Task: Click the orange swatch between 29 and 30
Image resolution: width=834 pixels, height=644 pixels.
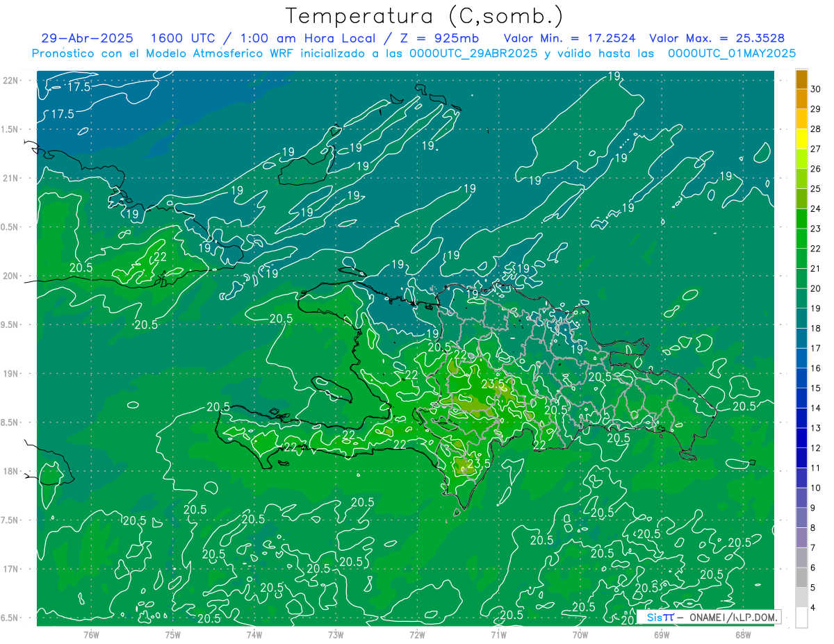Action: pyautogui.click(x=801, y=99)
